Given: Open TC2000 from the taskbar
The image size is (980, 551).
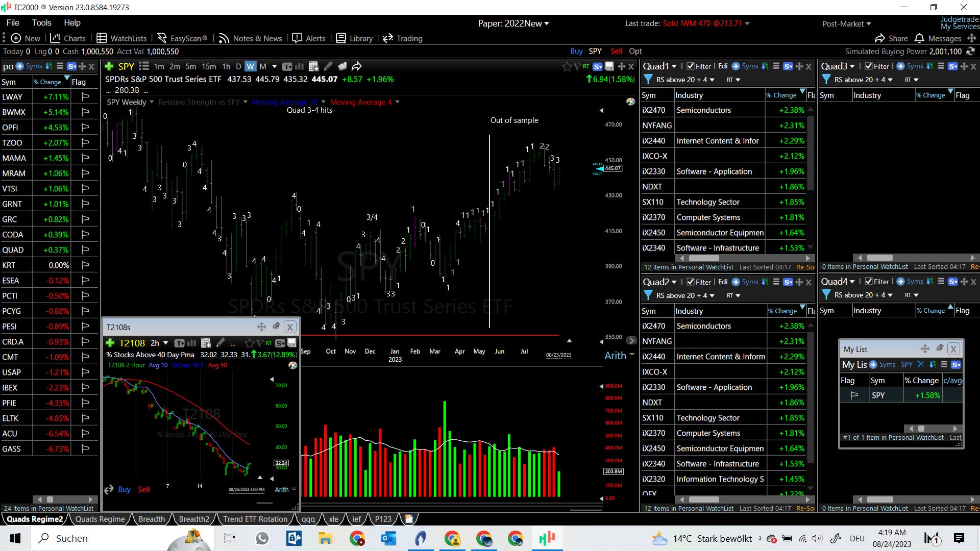Looking at the screenshot, I should click(547, 538).
